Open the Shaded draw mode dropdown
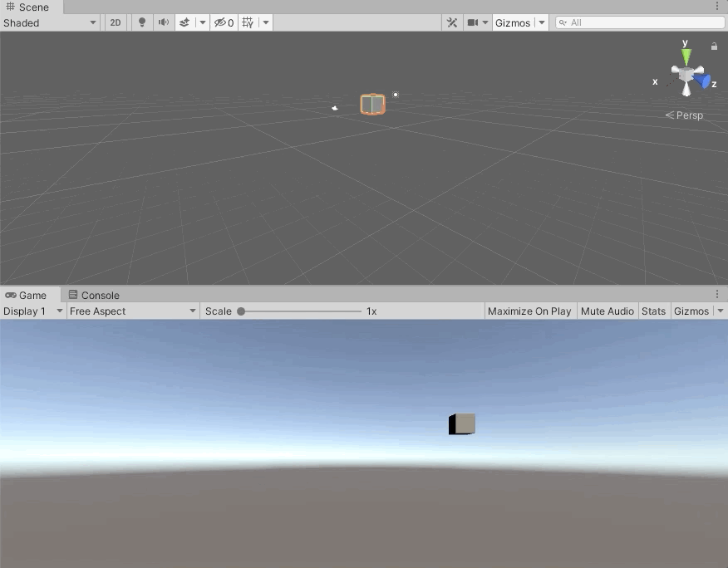Screen dimensions: 728x568 [50, 22]
